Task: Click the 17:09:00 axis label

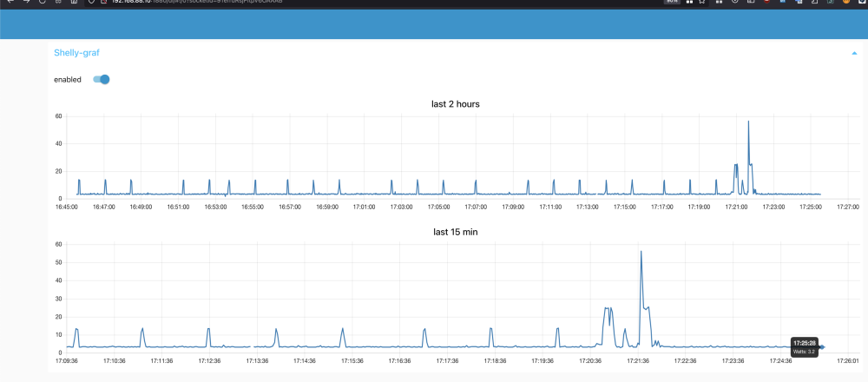Action: click(513, 207)
